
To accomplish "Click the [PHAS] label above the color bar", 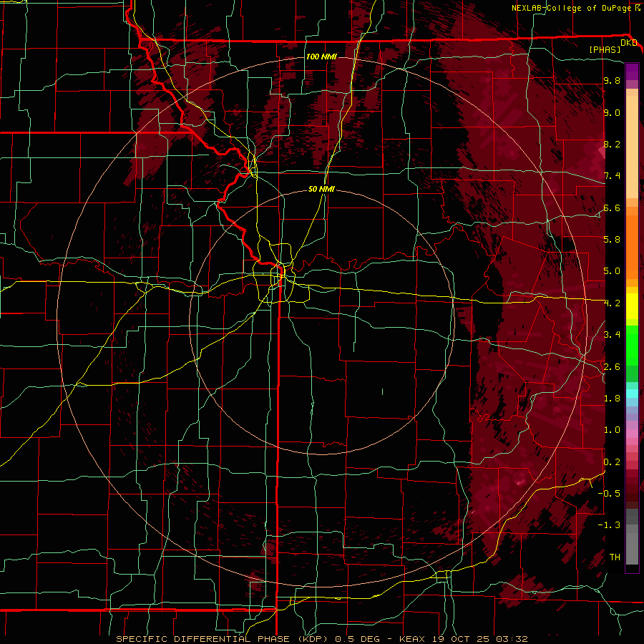I will (x=605, y=50).
